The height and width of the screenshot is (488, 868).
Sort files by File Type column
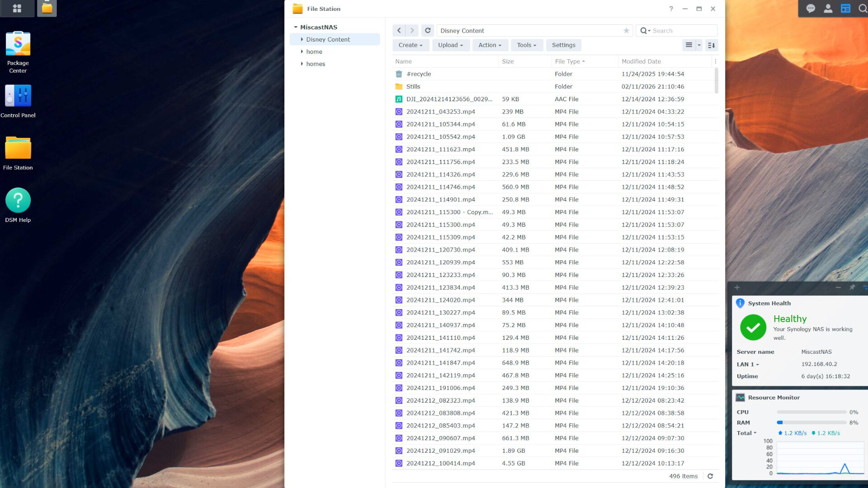point(585,61)
